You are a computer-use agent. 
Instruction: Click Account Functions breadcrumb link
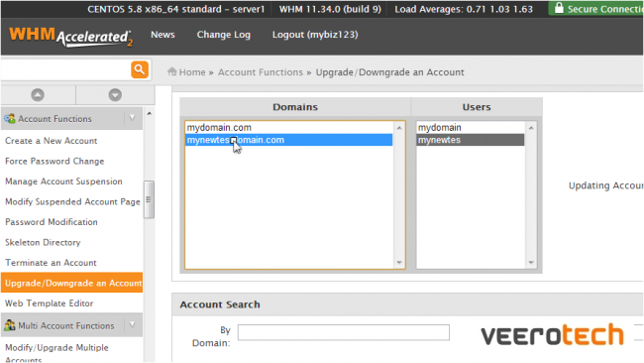point(261,72)
